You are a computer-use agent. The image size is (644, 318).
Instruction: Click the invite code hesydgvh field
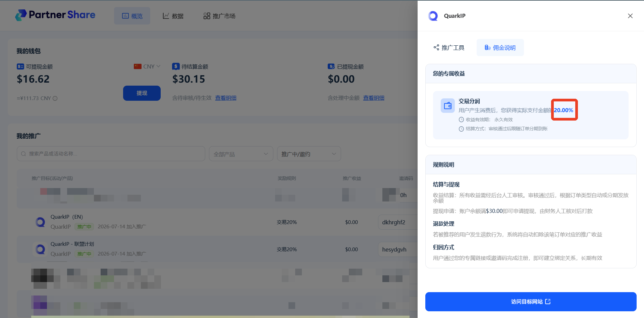[x=398, y=249]
